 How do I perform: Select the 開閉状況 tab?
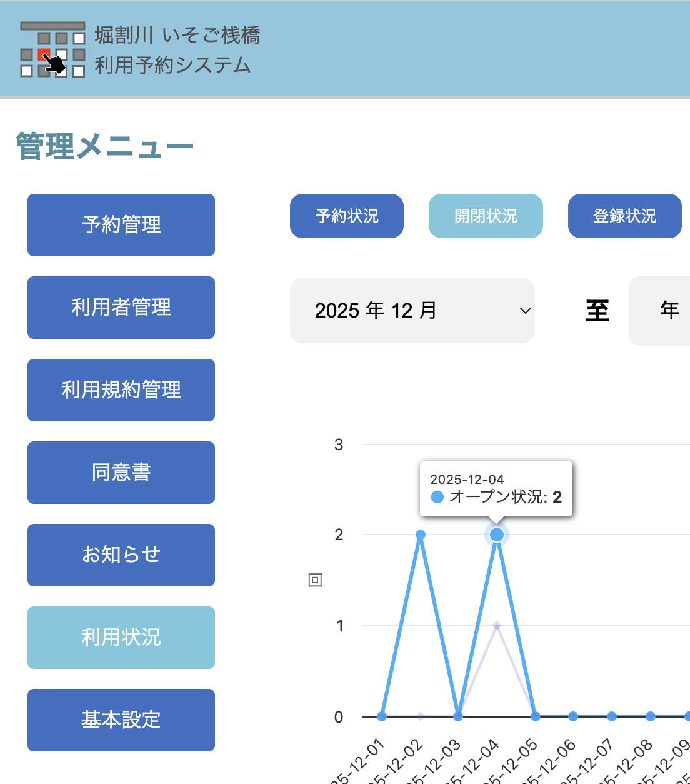[486, 216]
